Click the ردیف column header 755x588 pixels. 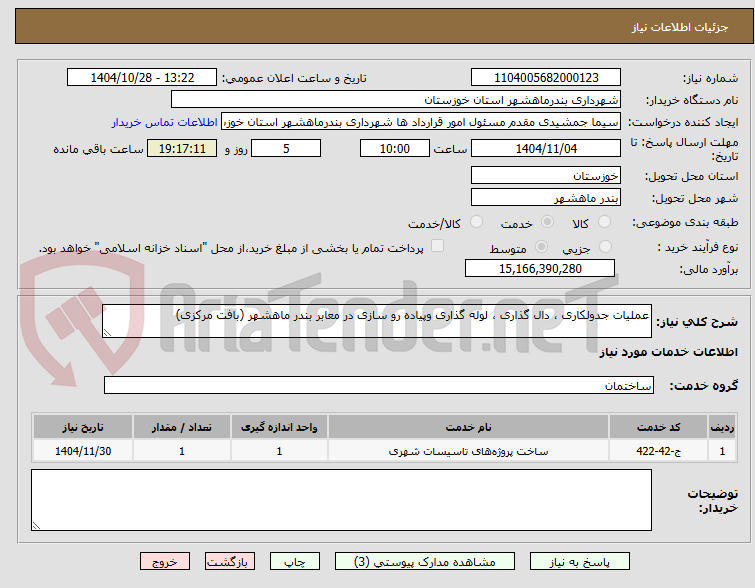point(722,427)
